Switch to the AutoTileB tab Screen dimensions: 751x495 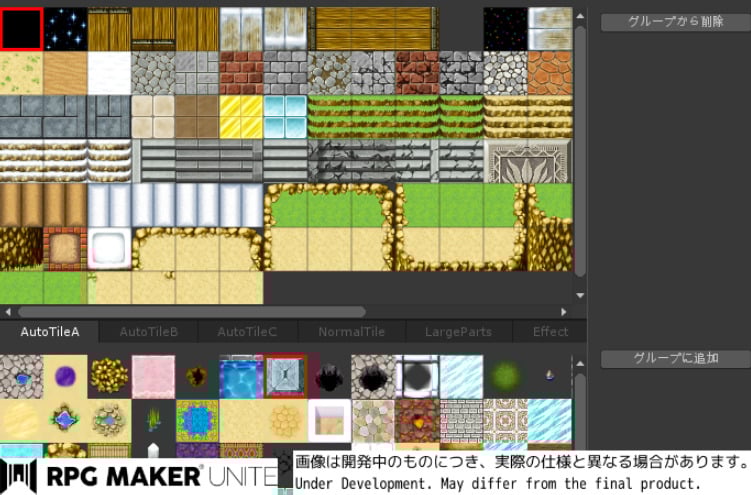(149, 332)
